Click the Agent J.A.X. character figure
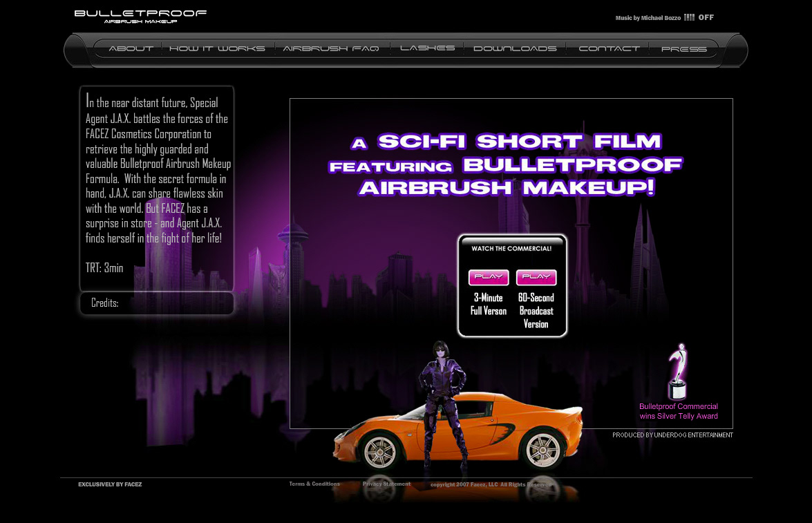Image resolution: width=812 pixels, height=523 pixels. pos(442,404)
